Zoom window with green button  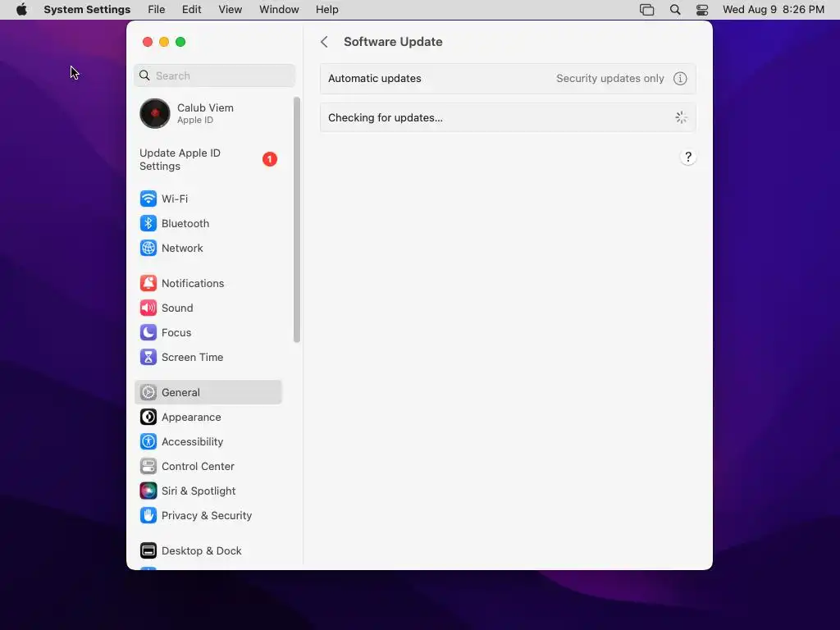(x=180, y=42)
